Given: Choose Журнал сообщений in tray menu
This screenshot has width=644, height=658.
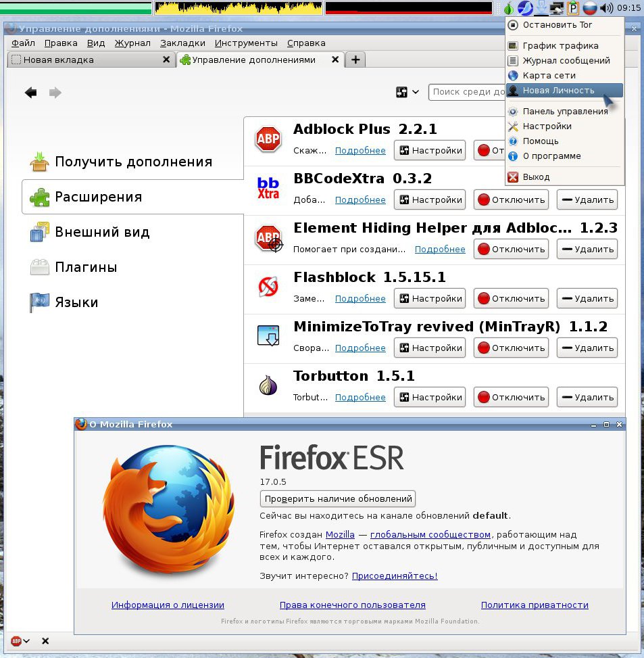Looking at the screenshot, I should [x=565, y=61].
